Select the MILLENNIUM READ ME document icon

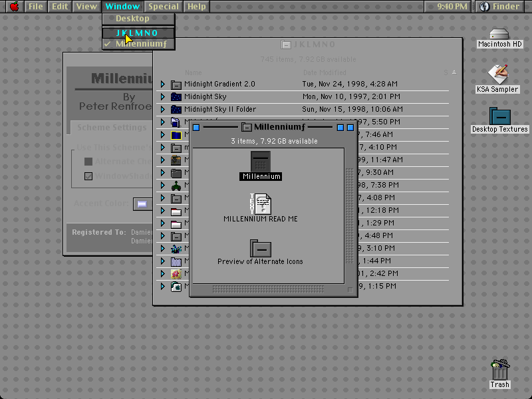[261, 204]
